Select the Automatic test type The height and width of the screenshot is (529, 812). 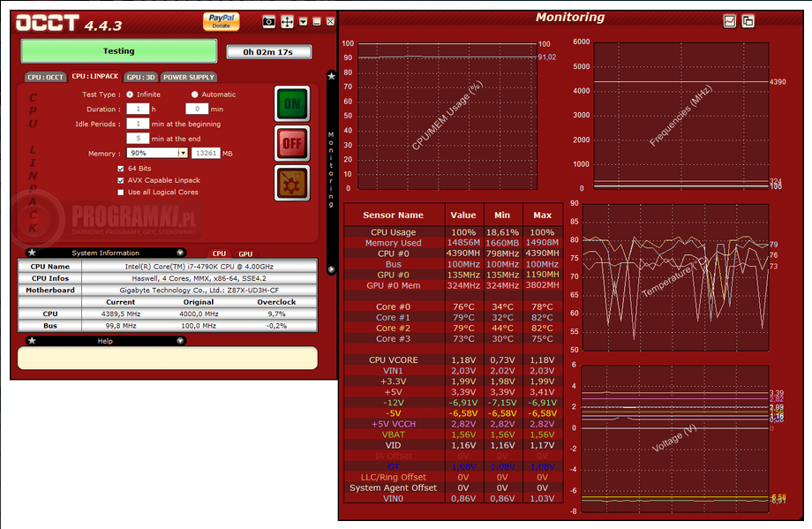pyautogui.click(x=195, y=94)
